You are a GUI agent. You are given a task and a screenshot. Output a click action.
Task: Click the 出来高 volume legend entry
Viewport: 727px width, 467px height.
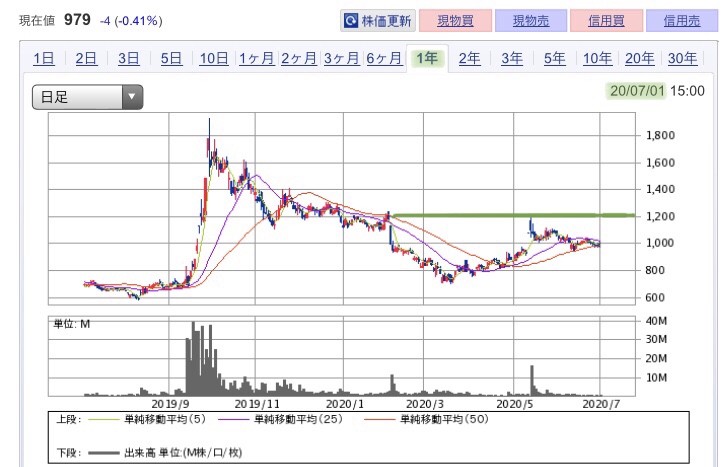[183, 453]
